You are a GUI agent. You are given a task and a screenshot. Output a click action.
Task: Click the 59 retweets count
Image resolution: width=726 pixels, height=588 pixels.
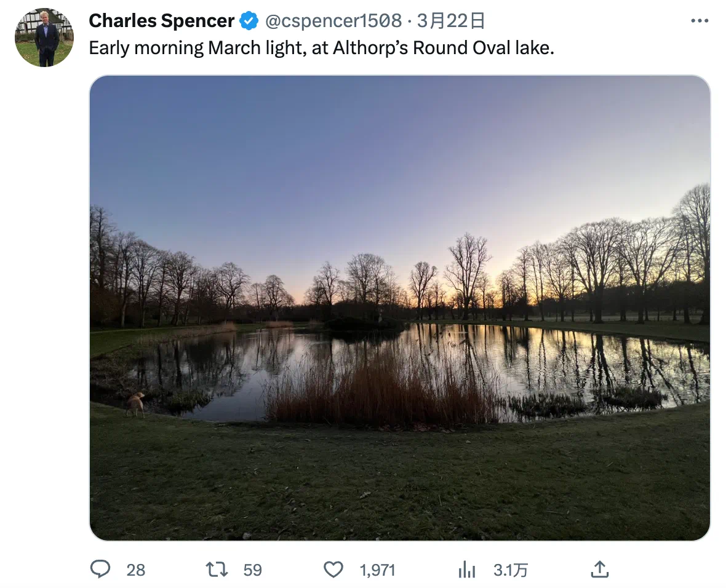252,570
